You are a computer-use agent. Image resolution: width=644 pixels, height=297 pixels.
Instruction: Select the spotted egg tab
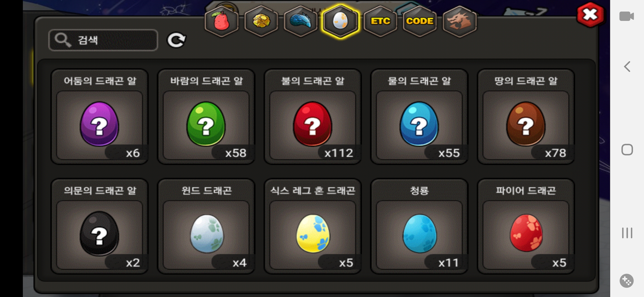click(340, 21)
